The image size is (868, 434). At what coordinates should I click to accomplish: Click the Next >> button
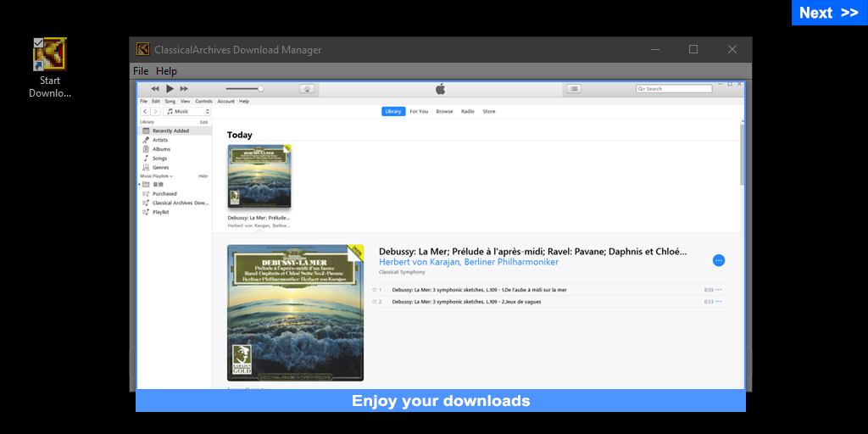click(x=828, y=13)
